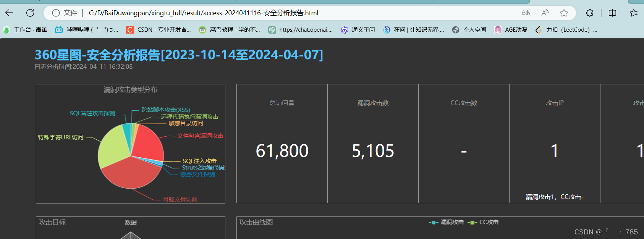Open the AGE动漫 bookmark
This screenshot has width=644, height=239.
tap(511, 30)
